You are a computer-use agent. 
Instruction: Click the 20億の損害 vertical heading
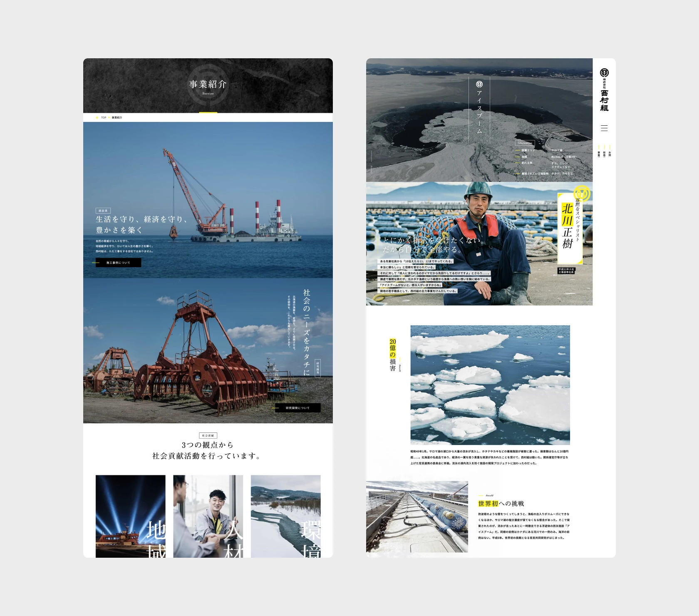[x=392, y=355]
